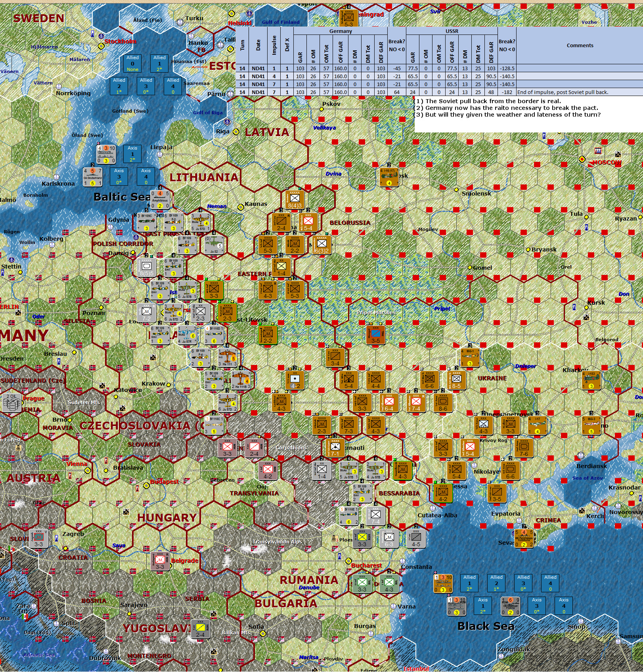Select the CA Deutschland cruiser counter

tap(93, 177)
